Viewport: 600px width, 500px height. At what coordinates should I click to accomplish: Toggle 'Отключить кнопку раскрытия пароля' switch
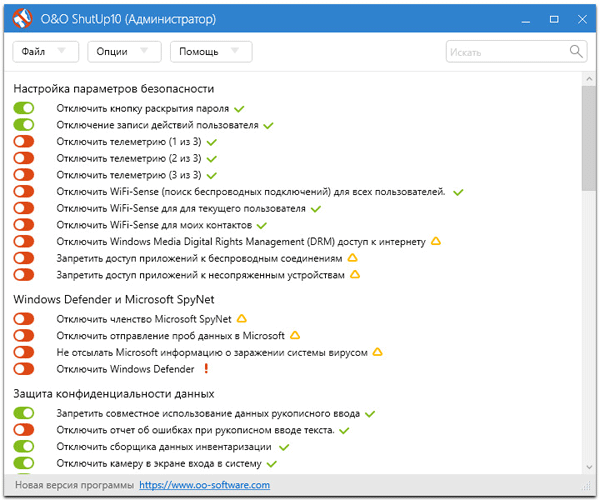click(24, 108)
